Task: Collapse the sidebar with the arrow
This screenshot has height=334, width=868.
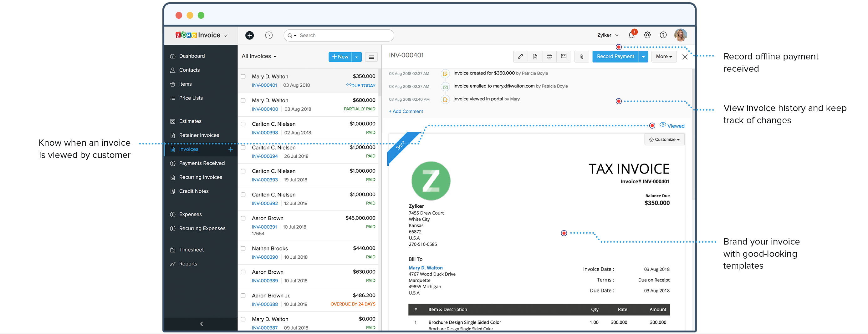Action: [x=201, y=324]
